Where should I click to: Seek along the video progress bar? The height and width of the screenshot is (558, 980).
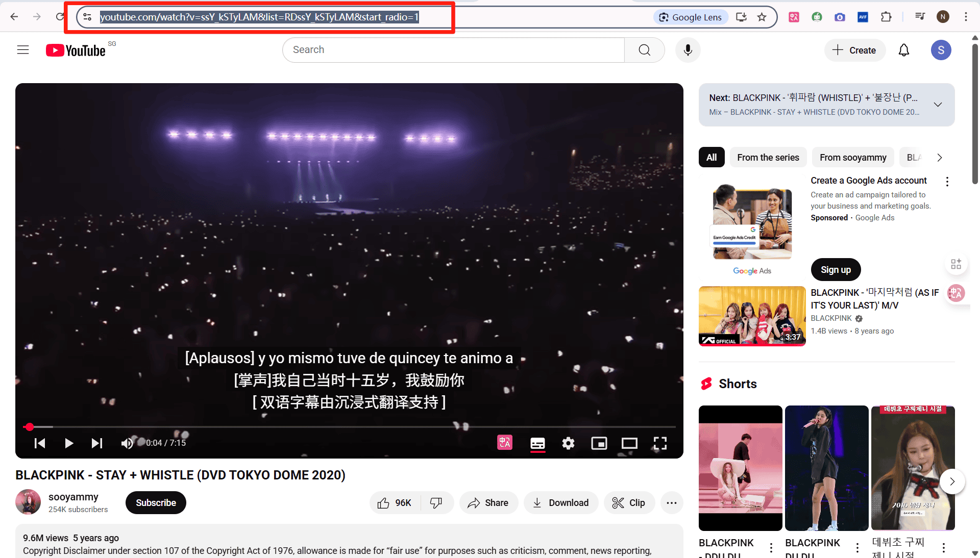coord(349,426)
